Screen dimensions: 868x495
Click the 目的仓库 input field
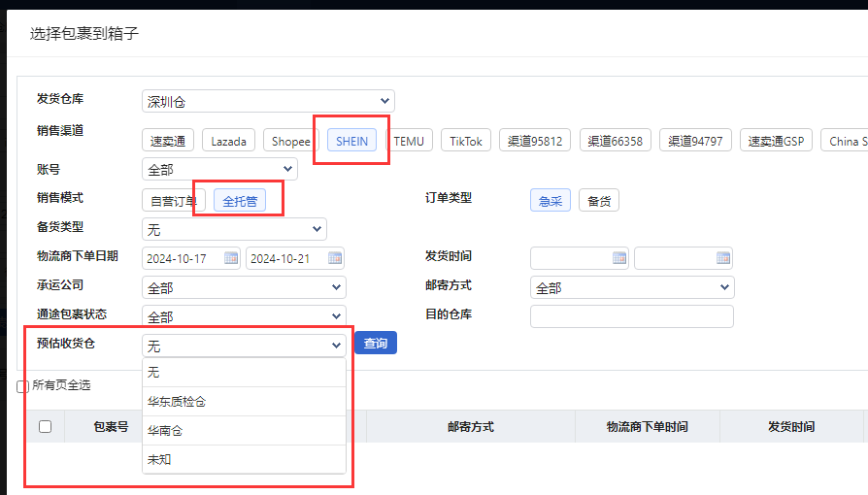click(x=631, y=316)
